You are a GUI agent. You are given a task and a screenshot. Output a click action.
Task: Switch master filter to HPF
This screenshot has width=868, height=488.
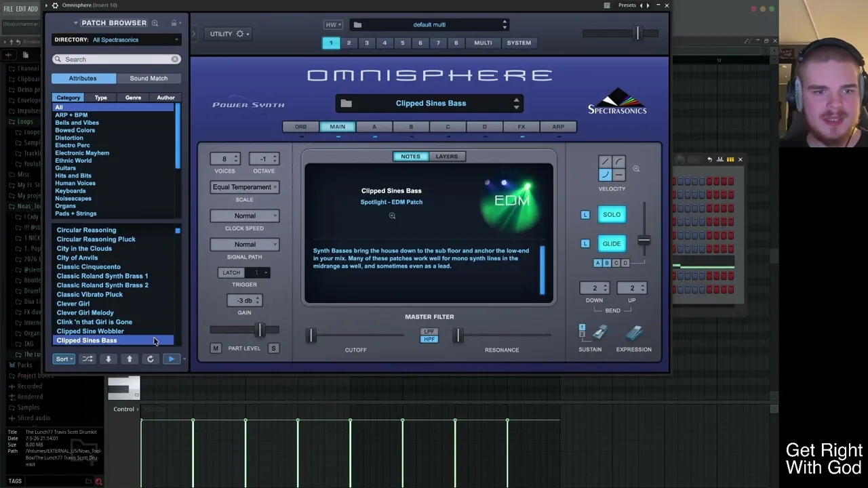[429, 339]
